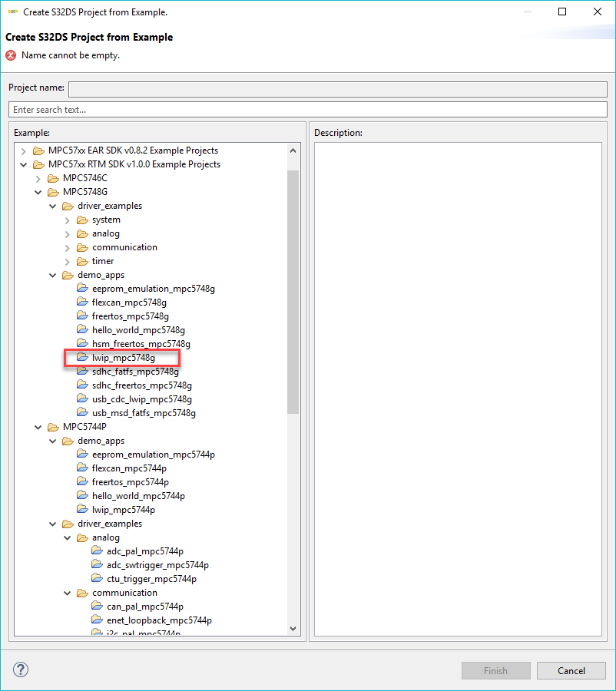Select usb_cdc_lwip_mpc5748g example
Screen dimensions: 616x691
pos(142,399)
